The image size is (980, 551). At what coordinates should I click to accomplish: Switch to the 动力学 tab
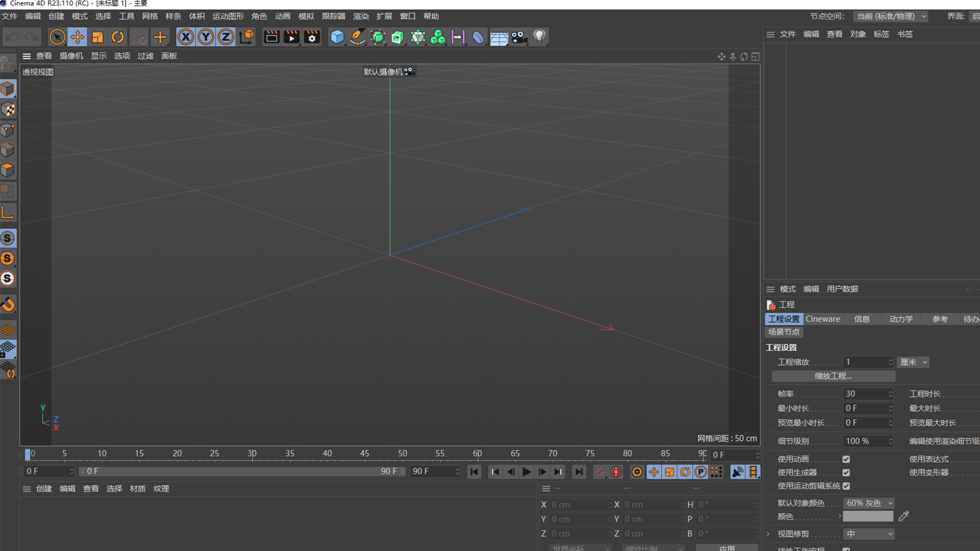click(x=901, y=319)
